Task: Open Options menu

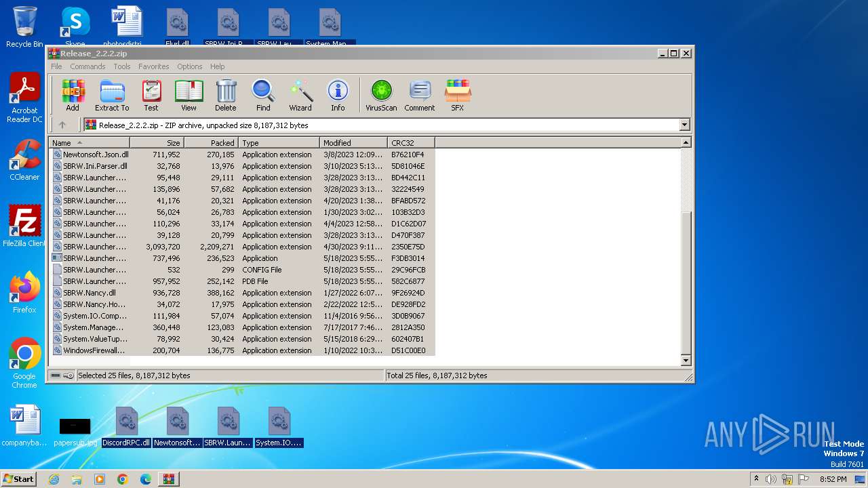Action: click(190, 66)
